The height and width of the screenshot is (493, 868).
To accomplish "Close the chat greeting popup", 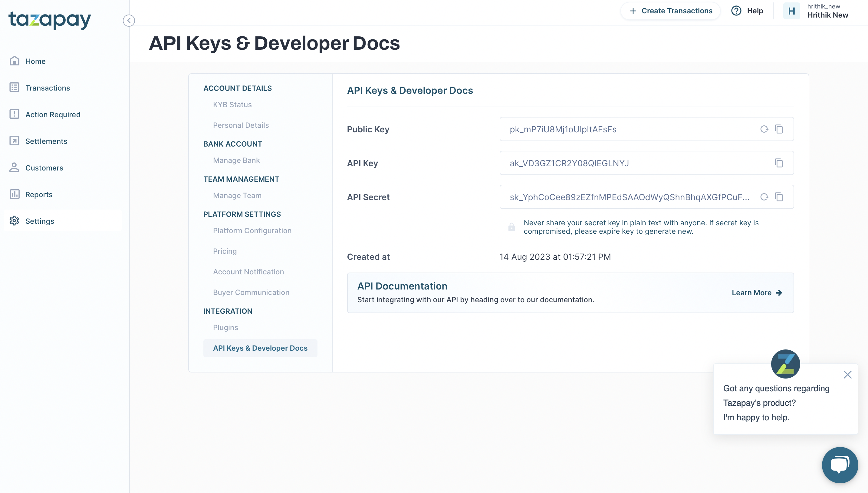I will click(x=847, y=375).
